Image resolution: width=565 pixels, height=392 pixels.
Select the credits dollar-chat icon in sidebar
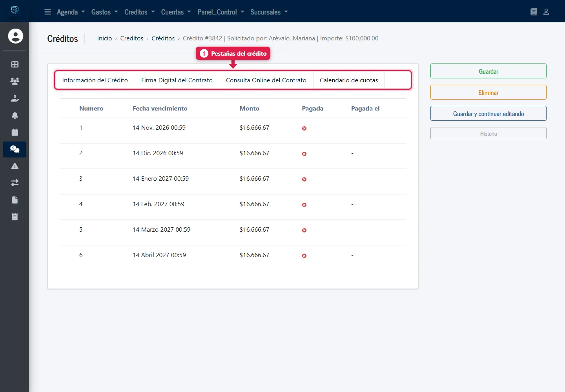[15, 149]
